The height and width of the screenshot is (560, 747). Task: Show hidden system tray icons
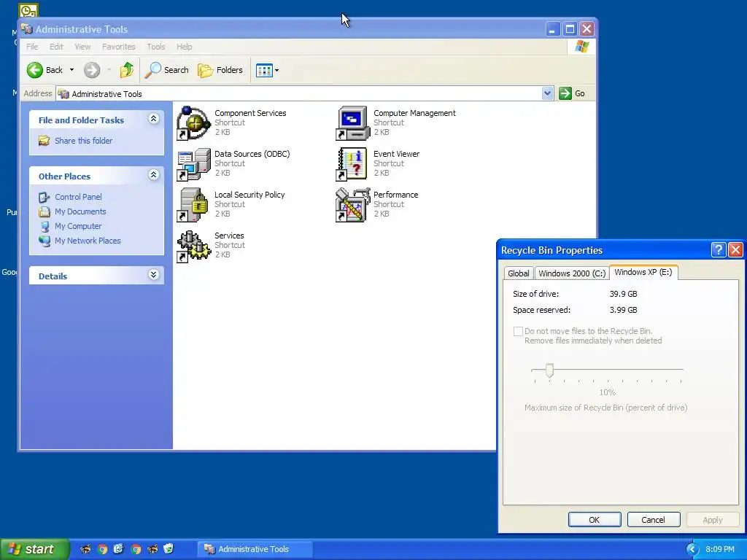coord(692,549)
